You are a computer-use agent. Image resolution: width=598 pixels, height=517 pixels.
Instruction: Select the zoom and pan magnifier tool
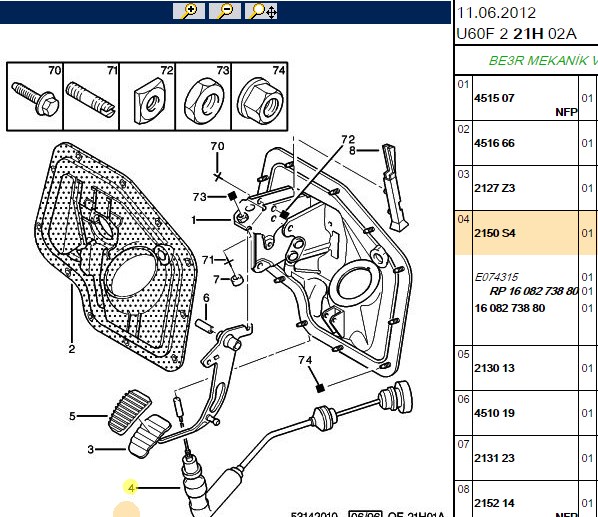[x=261, y=11]
